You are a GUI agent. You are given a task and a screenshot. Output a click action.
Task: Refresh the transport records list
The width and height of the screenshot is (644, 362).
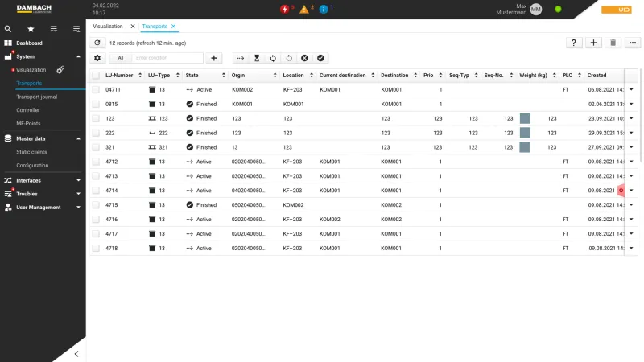[97, 43]
